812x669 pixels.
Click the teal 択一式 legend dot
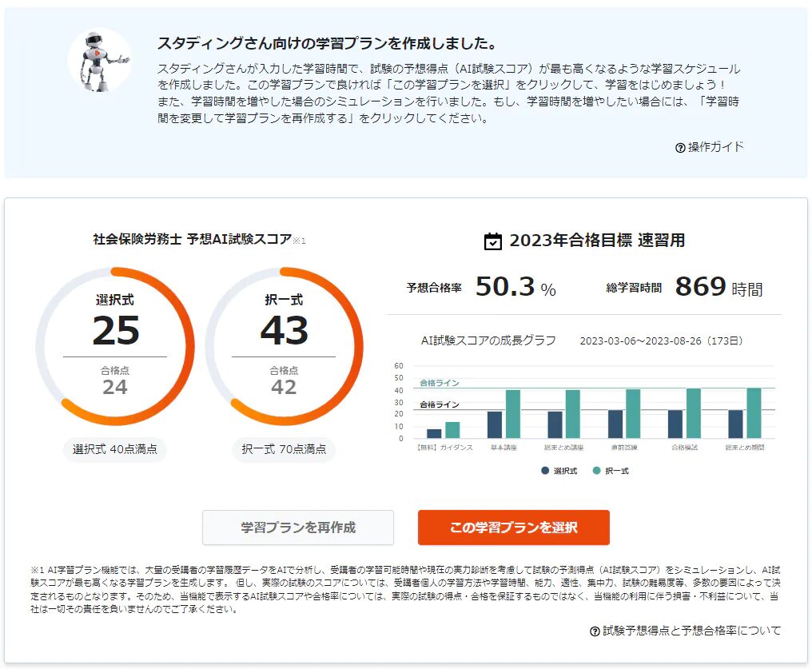click(596, 471)
